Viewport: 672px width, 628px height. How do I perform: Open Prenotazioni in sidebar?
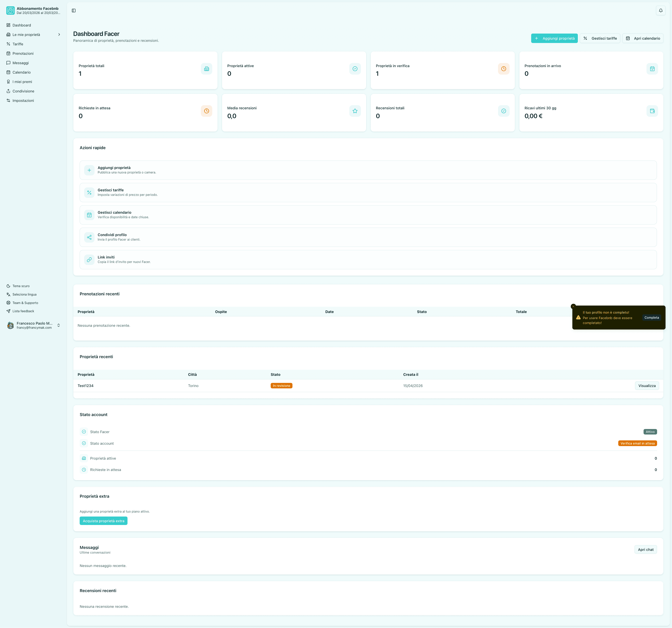pyautogui.click(x=33, y=53)
